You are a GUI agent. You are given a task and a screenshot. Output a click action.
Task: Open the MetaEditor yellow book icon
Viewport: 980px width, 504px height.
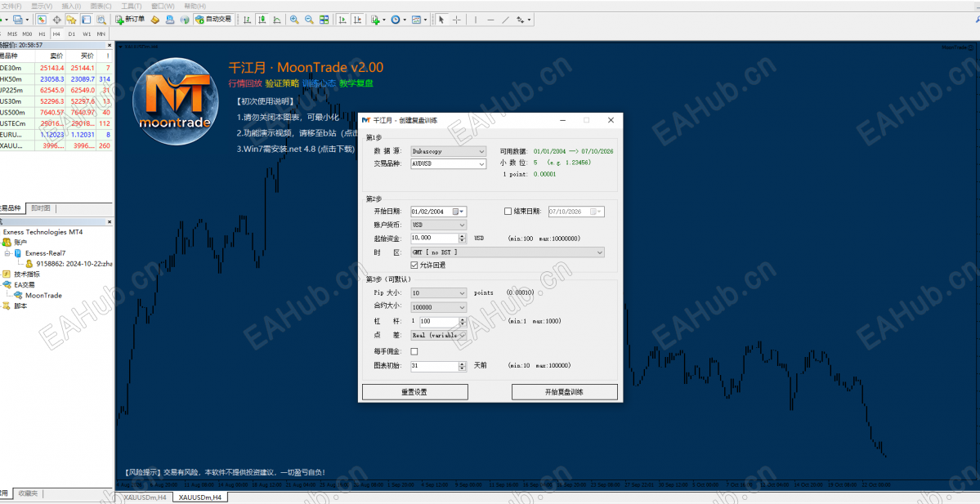click(x=155, y=20)
